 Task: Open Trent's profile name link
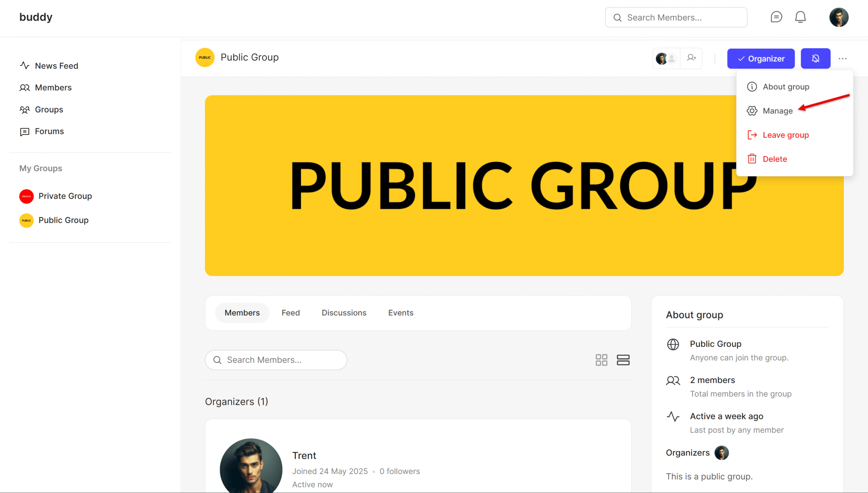tap(304, 455)
